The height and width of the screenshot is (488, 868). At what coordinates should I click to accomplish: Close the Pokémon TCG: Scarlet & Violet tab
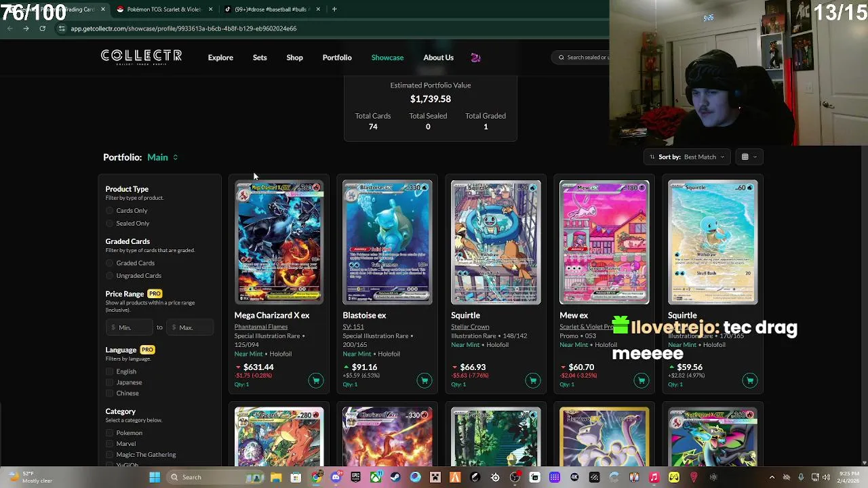(x=210, y=9)
